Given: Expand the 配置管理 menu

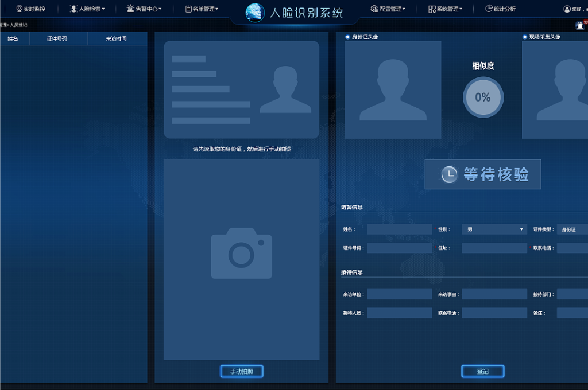Looking at the screenshot, I should pos(388,9).
